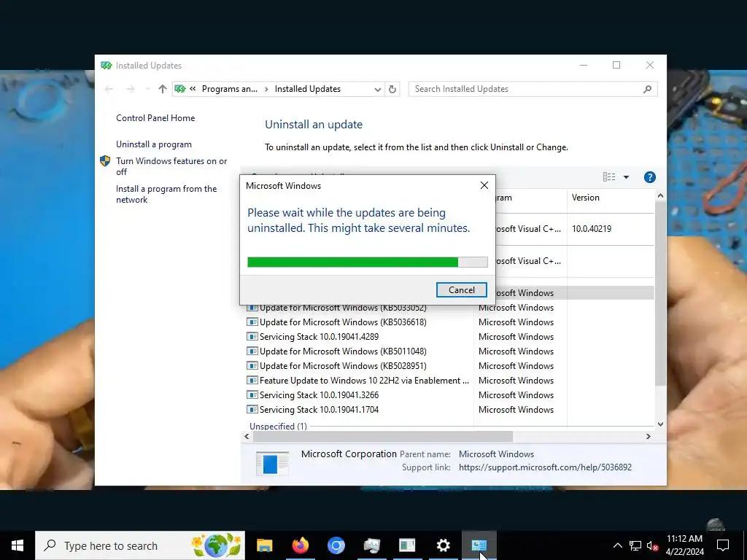The width and height of the screenshot is (747, 560).
Task: Open the notification action center
Action: (723, 545)
